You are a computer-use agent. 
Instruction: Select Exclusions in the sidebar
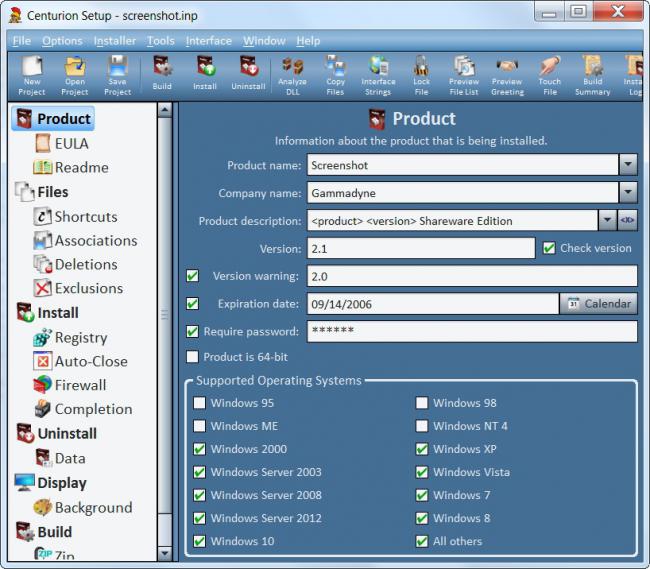pos(78,288)
